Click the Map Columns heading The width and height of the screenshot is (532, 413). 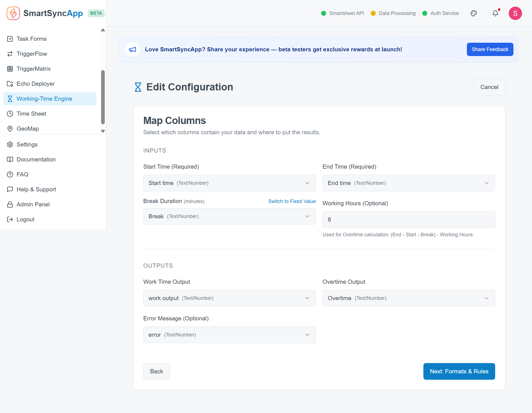(x=175, y=121)
